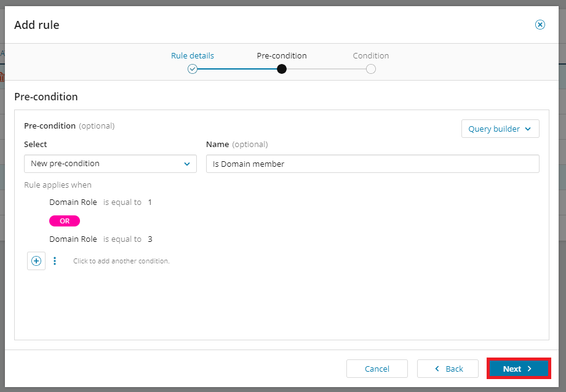Click Next to continue
The width and height of the screenshot is (566, 392).
tap(518, 369)
